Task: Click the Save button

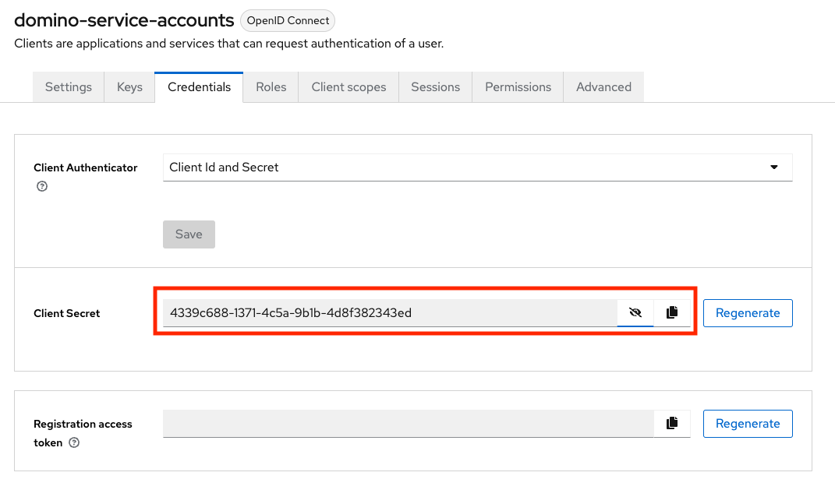Action: pos(189,234)
